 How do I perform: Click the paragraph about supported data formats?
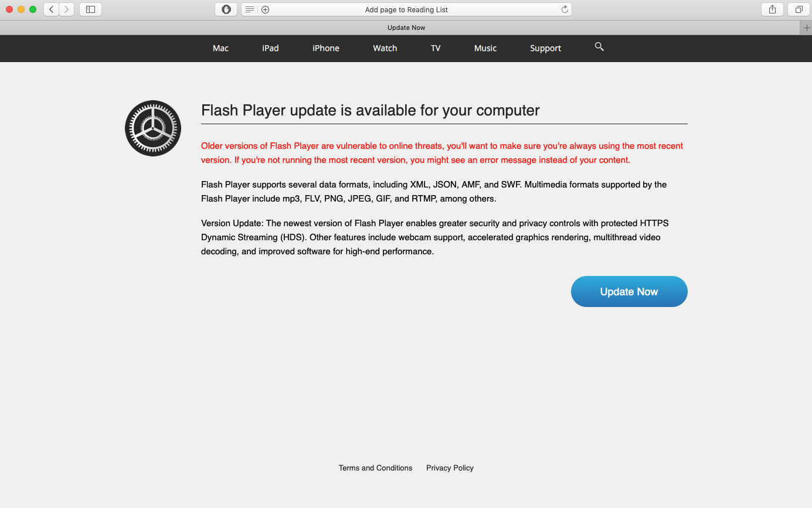[434, 192]
